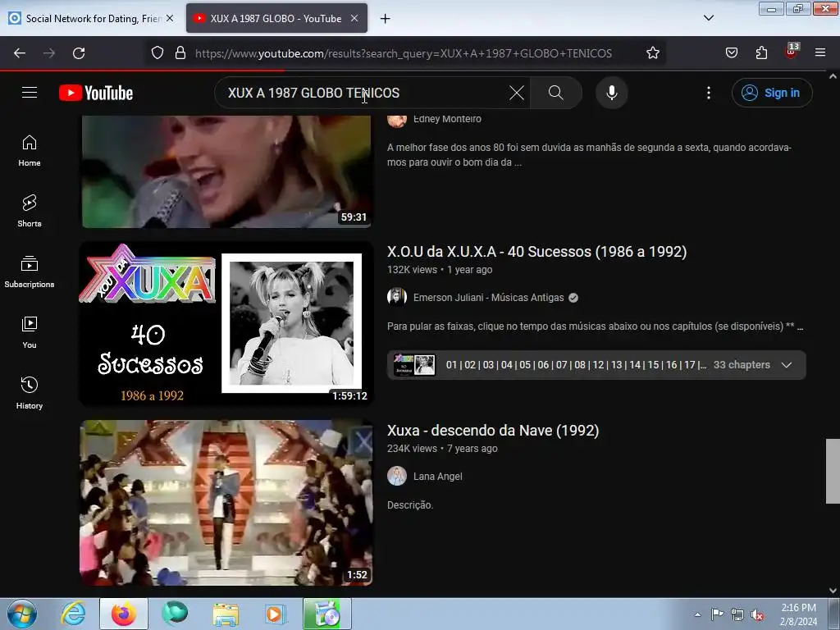Bookmark this page with the star

[652, 53]
